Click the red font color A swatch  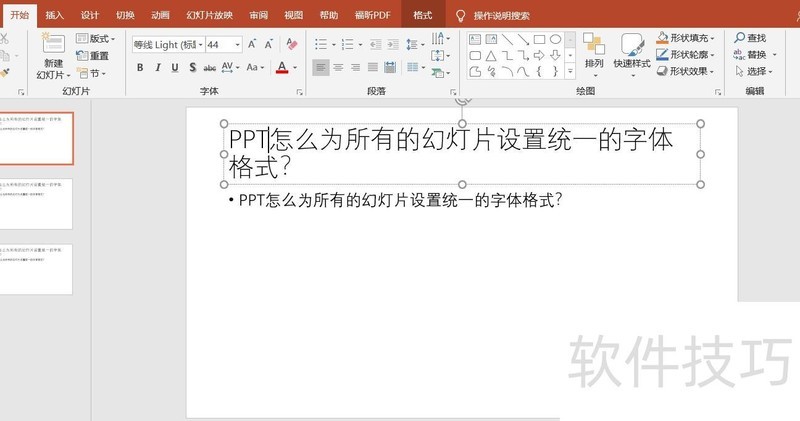tap(282, 68)
